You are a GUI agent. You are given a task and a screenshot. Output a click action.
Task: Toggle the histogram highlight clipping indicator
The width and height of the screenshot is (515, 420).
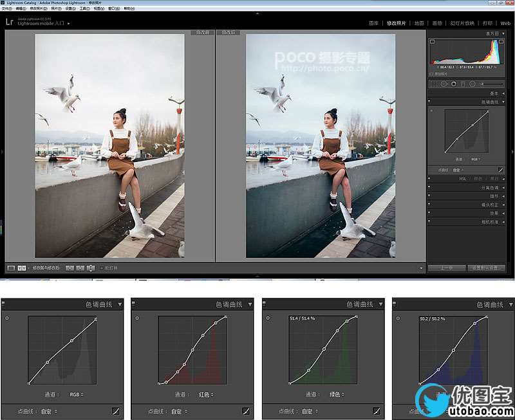click(501, 42)
